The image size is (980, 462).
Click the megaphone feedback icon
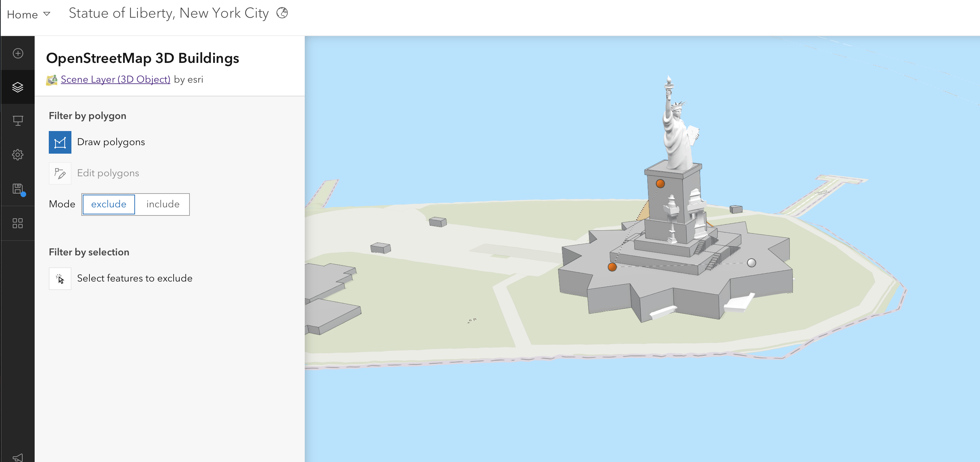click(x=18, y=457)
